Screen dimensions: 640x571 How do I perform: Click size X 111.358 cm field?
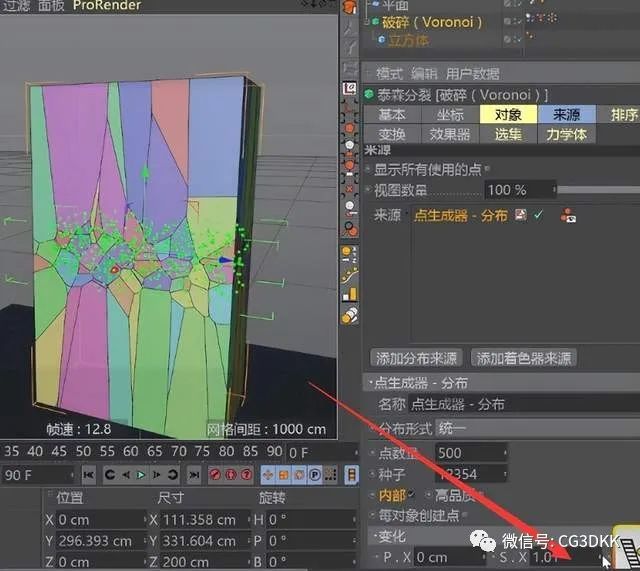pyautogui.click(x=205, y=520)
